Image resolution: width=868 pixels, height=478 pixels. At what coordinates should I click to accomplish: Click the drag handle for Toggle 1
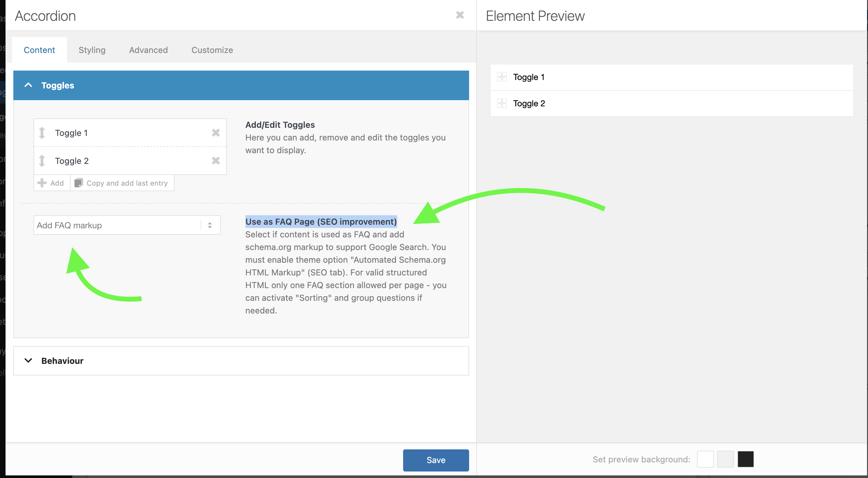[42, 133]
